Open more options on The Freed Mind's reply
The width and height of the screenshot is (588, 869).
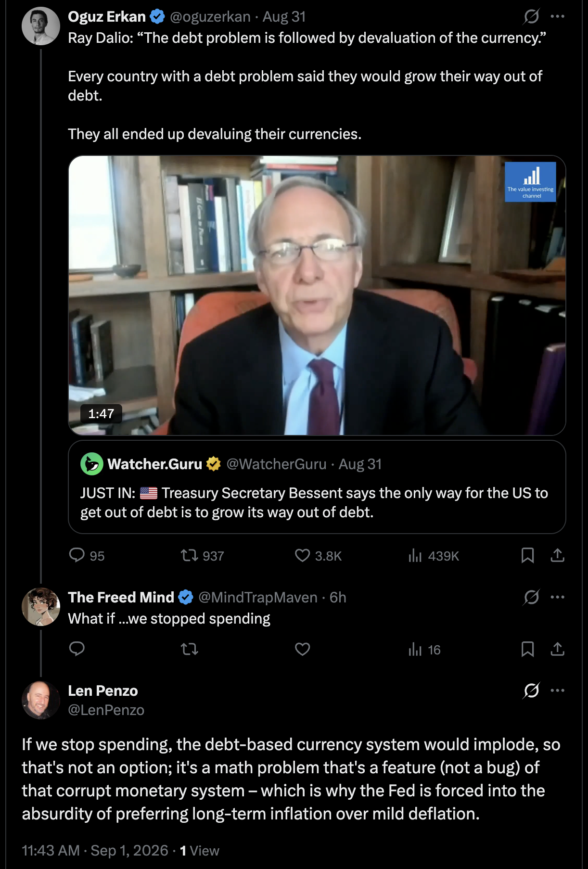pyautogui.click(x=557, y=597)
